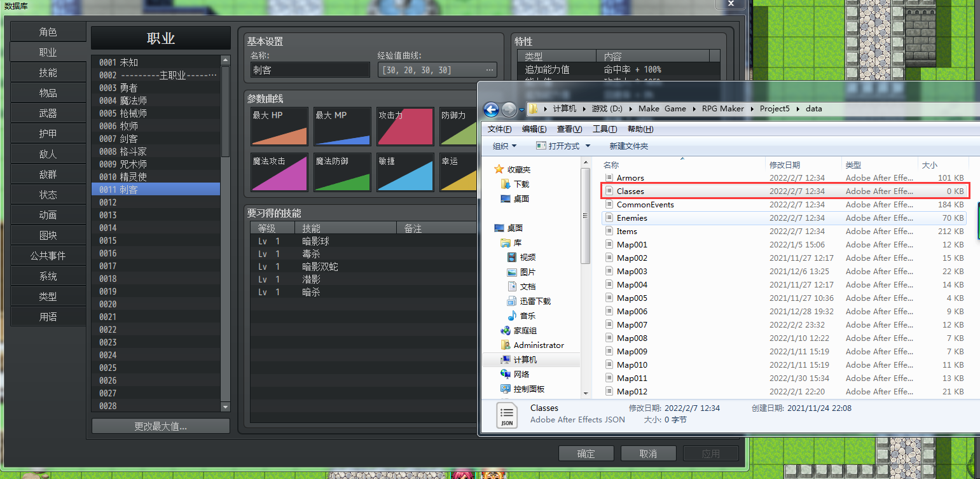Open the 控制面板 icon in navigation pane

[x=506, y=389]
